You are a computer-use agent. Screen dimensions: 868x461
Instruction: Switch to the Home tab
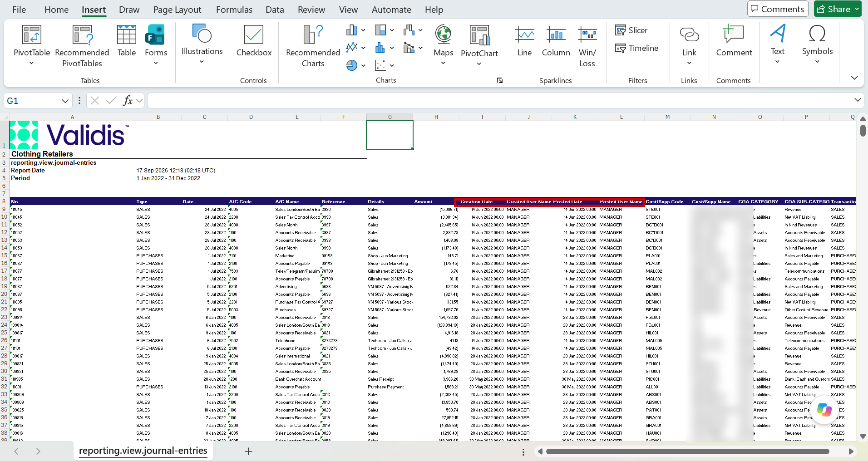(56, 10)
